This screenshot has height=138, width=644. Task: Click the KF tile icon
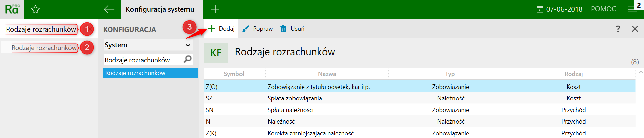click(216, 53)
